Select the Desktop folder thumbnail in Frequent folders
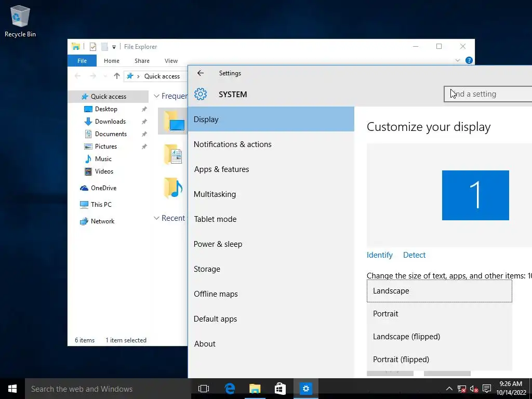 click(174, 121)
